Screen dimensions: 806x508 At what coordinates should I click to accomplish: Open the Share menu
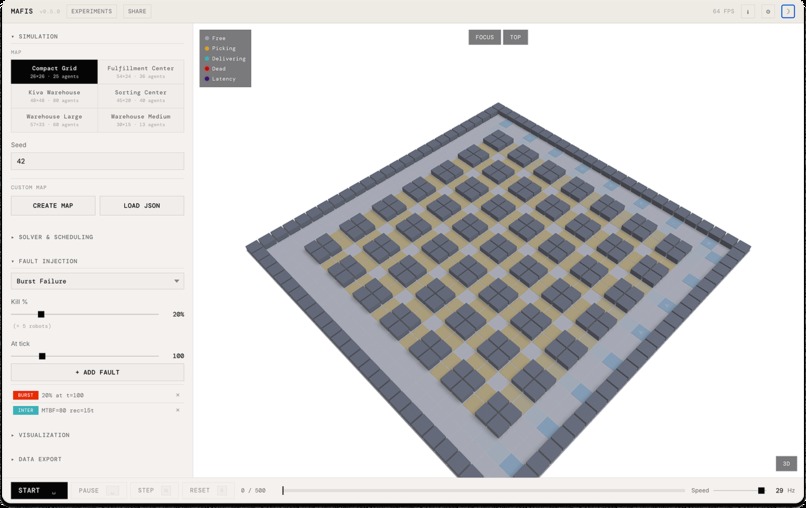click(137, 11)
